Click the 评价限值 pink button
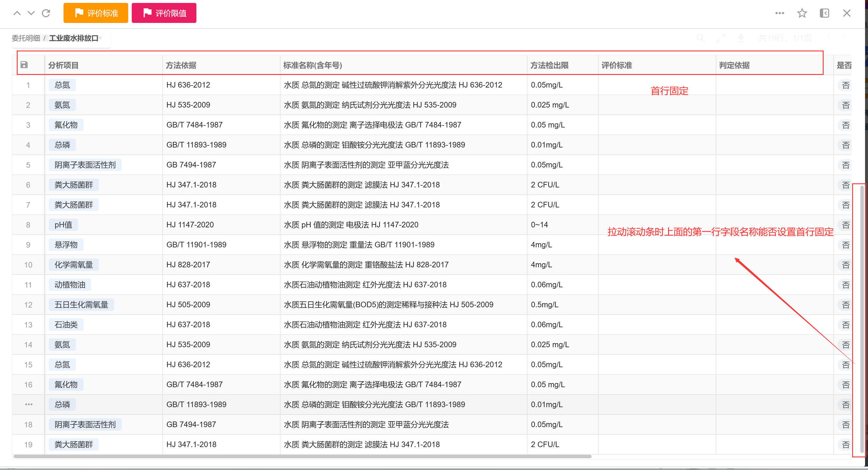This screenshot has width=868, height=470. pyautogui.click(x=164, y=13)
